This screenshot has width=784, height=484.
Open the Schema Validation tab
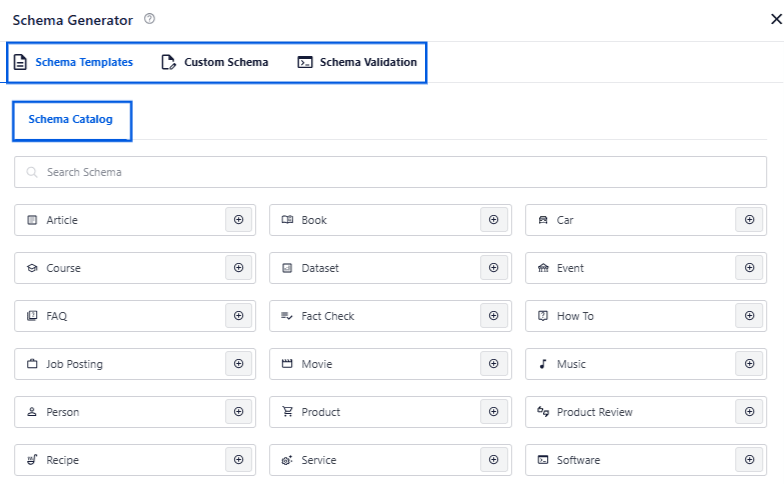pyautogui.click(x=357, y=62)
